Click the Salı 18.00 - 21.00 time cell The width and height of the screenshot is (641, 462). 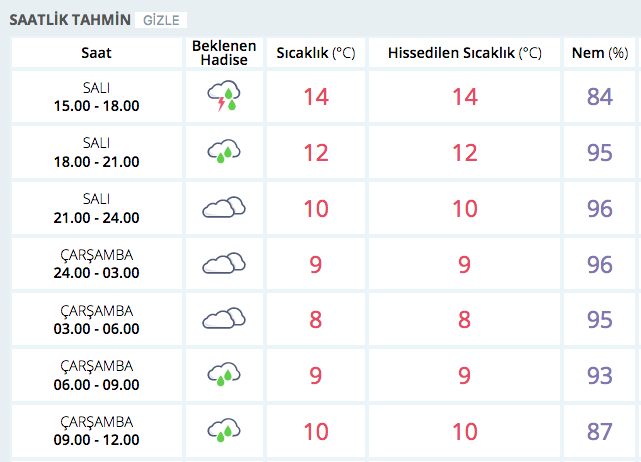click(x=96, y=153)
